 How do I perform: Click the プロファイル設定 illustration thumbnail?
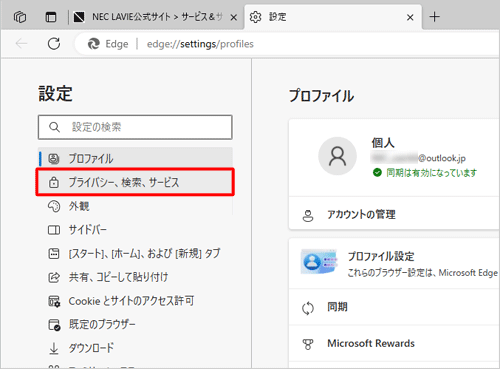pyautogui.click(x=319, y=262)
